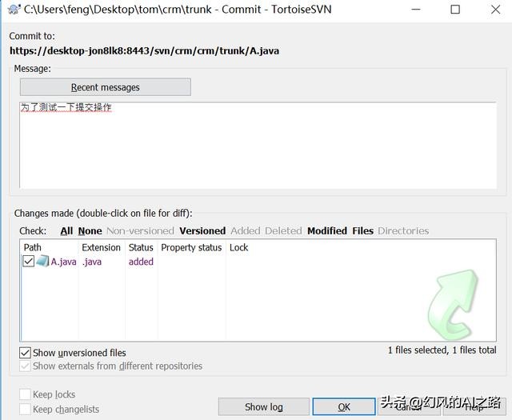Sort by the Lock column header
Screen dimensions: 512x420
pyautogui.click(x=238, y=247)
